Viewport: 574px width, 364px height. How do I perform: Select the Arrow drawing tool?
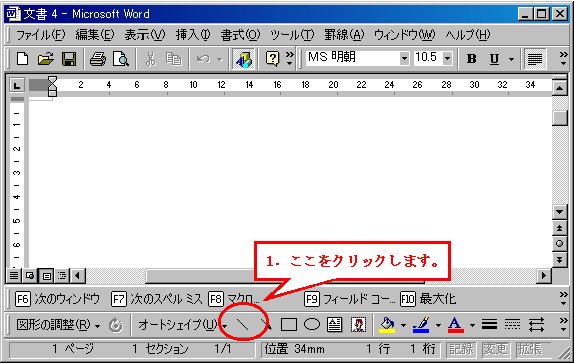[266, 324]
